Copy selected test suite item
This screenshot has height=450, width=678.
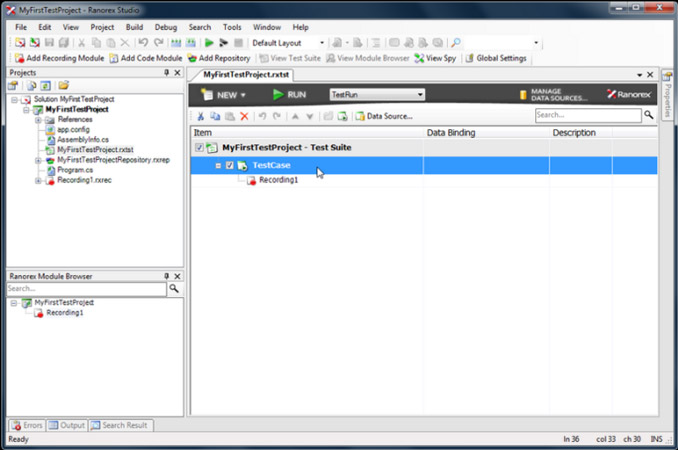click(215, 116)
